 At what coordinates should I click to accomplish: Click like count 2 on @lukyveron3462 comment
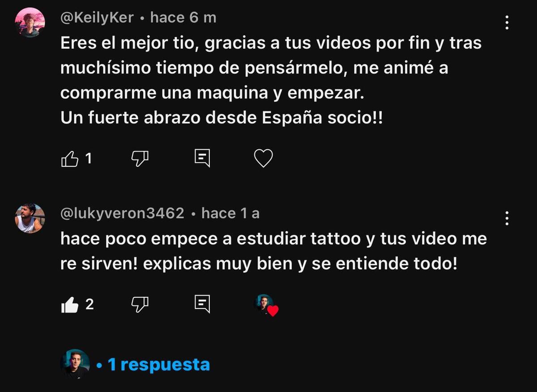(89, 304)
